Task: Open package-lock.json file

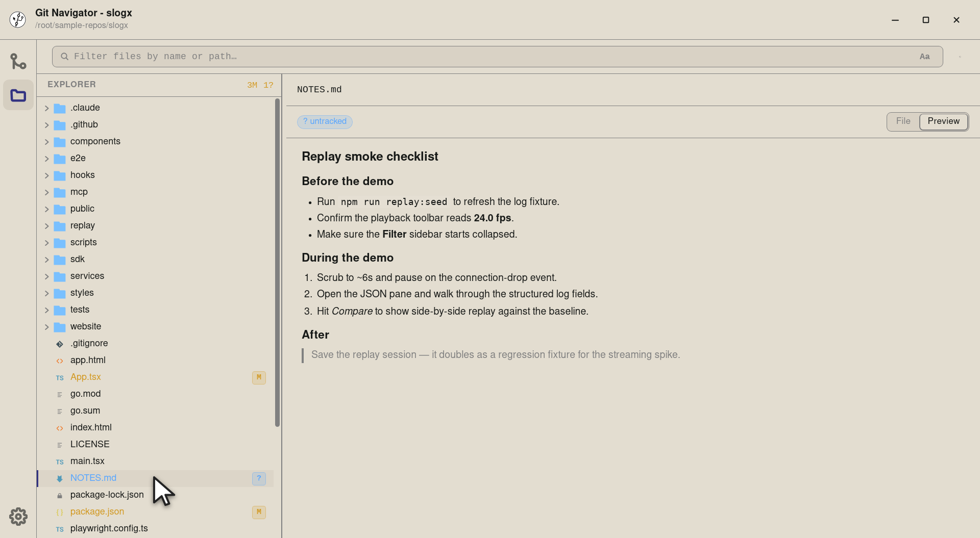Action: (x=107, y=495)
